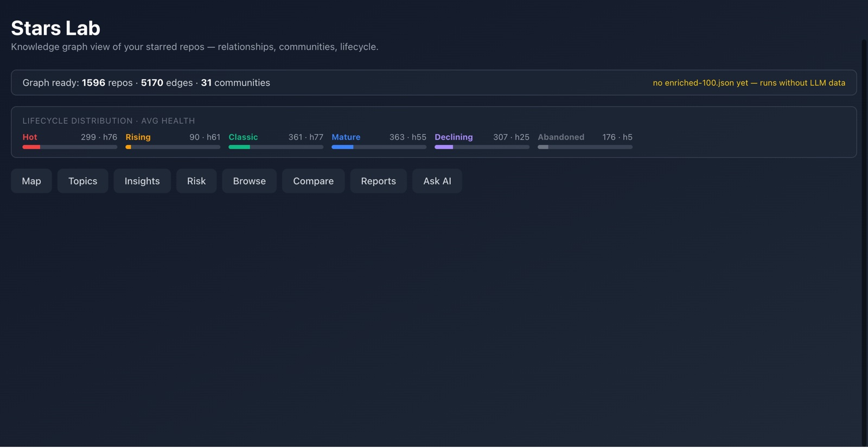The image size is (868, 448).
Task: Click the 'Lifecycle Distribution · Avg Health' heading
Action: [x=108, y=121]
